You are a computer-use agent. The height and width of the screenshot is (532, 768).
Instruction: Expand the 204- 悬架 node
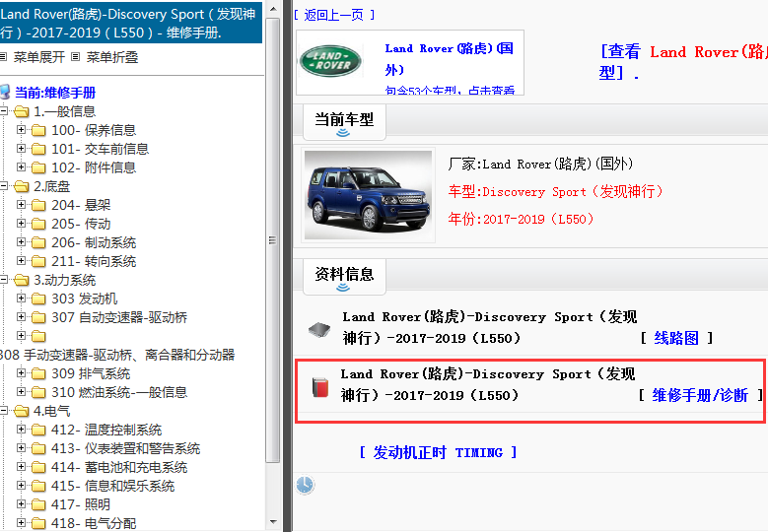(x=21, y=205)
